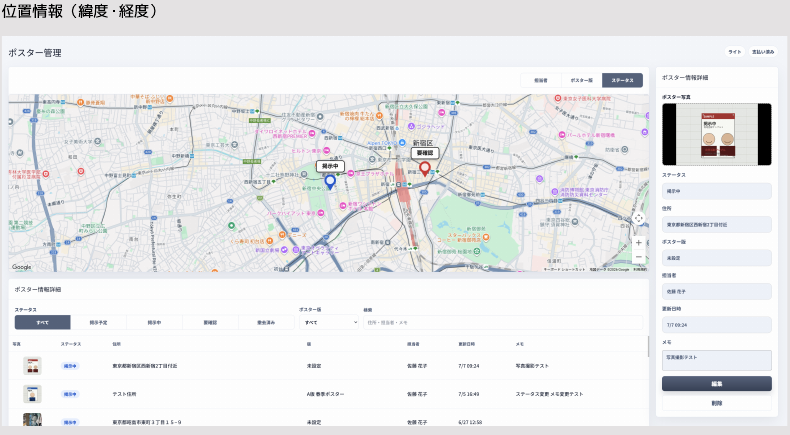Switch the map view to the 担当者 tab
Image resolution: width=790 pixels, height=435 pixels.
[541, 80]
